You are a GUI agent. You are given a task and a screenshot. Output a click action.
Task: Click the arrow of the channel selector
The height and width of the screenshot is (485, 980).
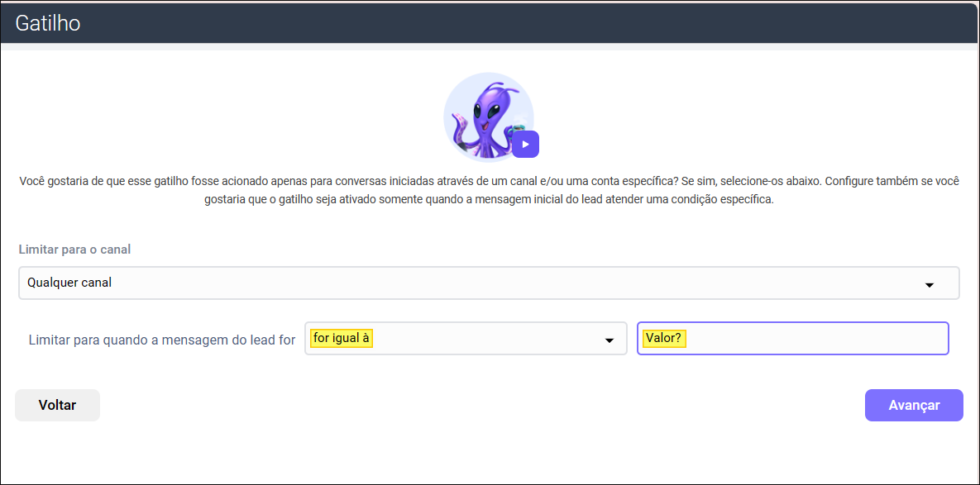coord(929,284)
